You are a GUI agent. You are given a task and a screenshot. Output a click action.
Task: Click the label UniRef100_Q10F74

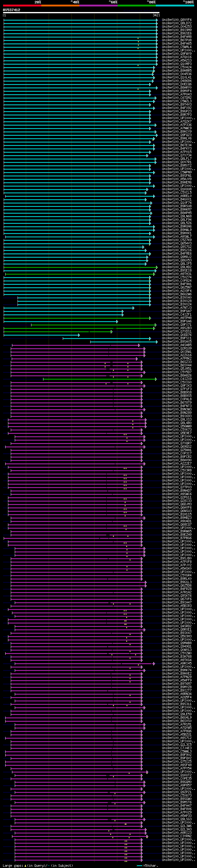click(x=177, y=203)
